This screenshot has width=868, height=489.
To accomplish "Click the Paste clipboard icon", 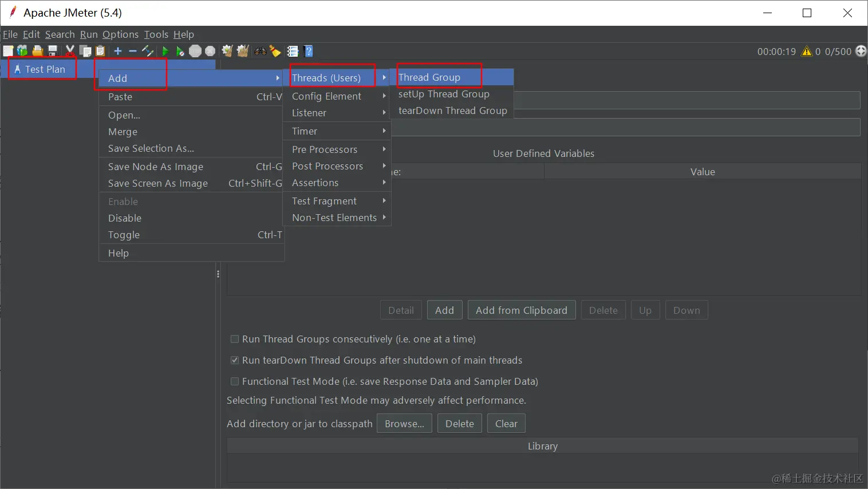I will [100, 52].
